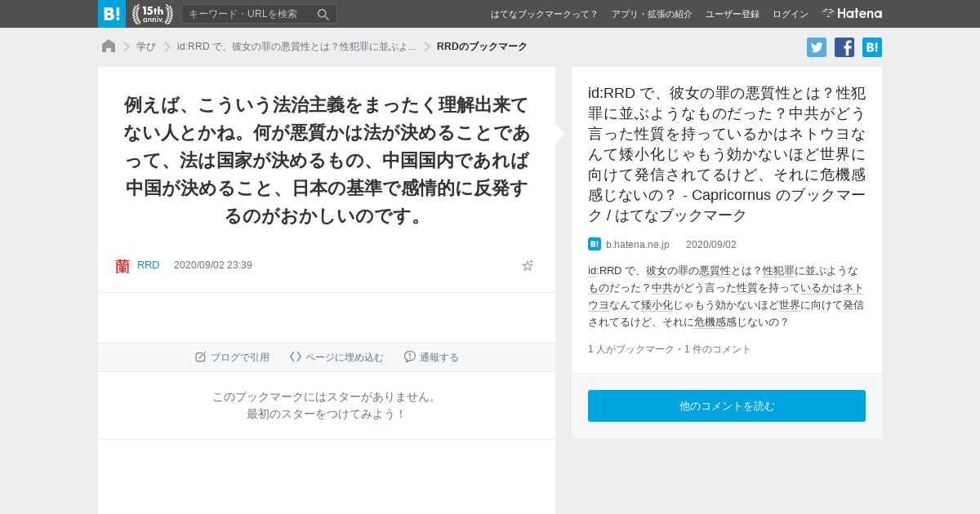Click keyword link 危機感 in description
This screenshot has width=980, height=514.
pos(710,322)
